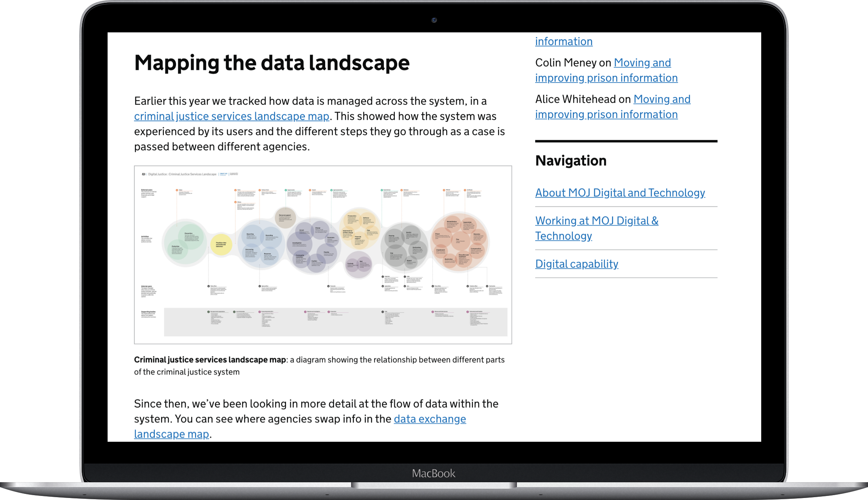Viewport: 868px width, 500px height.
Task: Open the Digital capability navigation link
Action: tap(576, 263)
